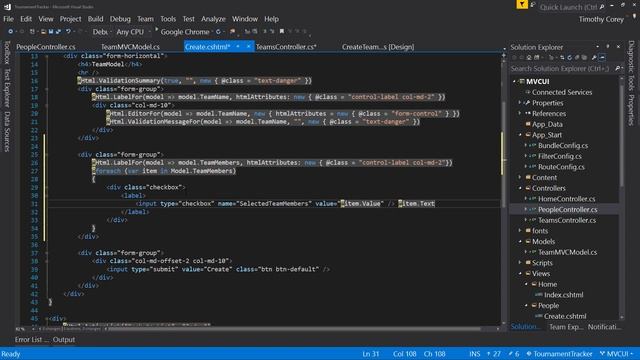Open the Diagnostic Tools side panel
This screenshot has width=640, height=360.
[x=631, y=65]
